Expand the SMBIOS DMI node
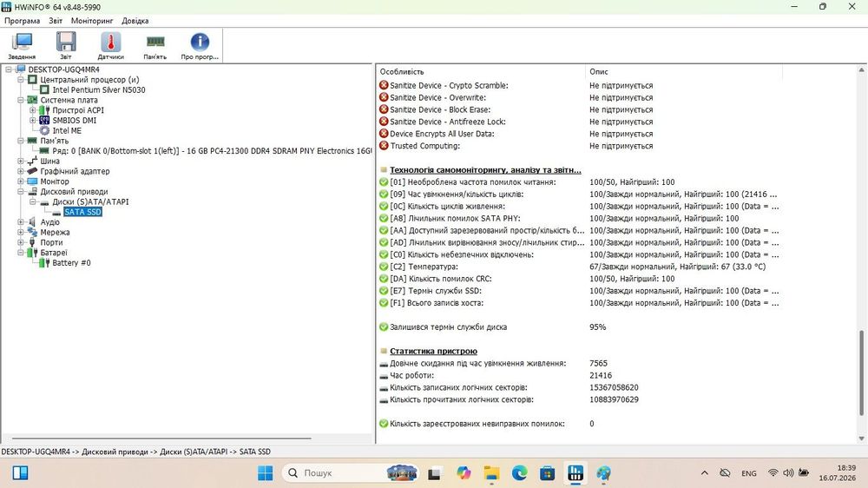868x488 pixels. (x=33, y=120)
